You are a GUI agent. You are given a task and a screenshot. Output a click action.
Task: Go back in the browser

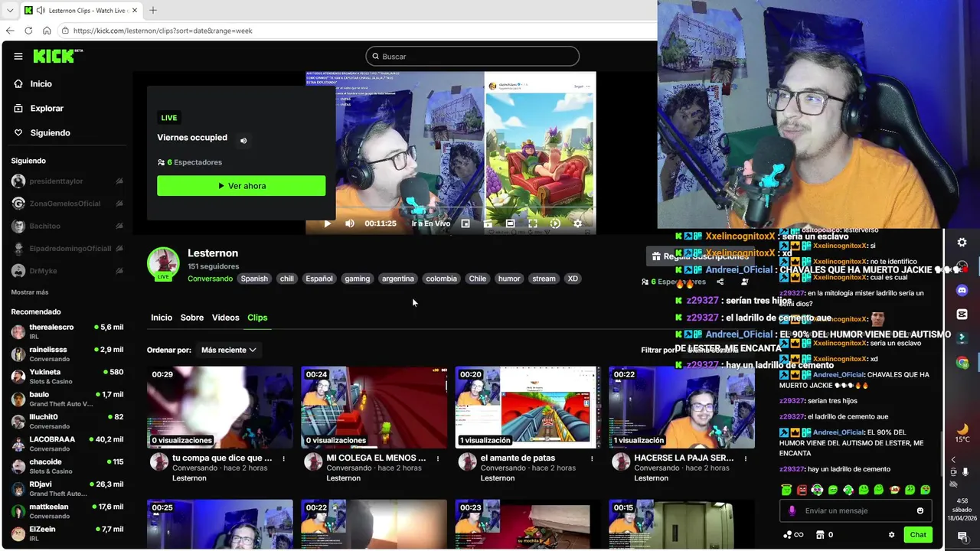10,31
